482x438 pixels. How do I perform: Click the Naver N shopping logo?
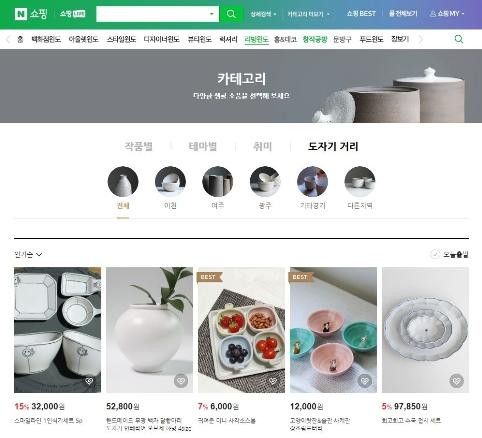(x=31, y=14)
